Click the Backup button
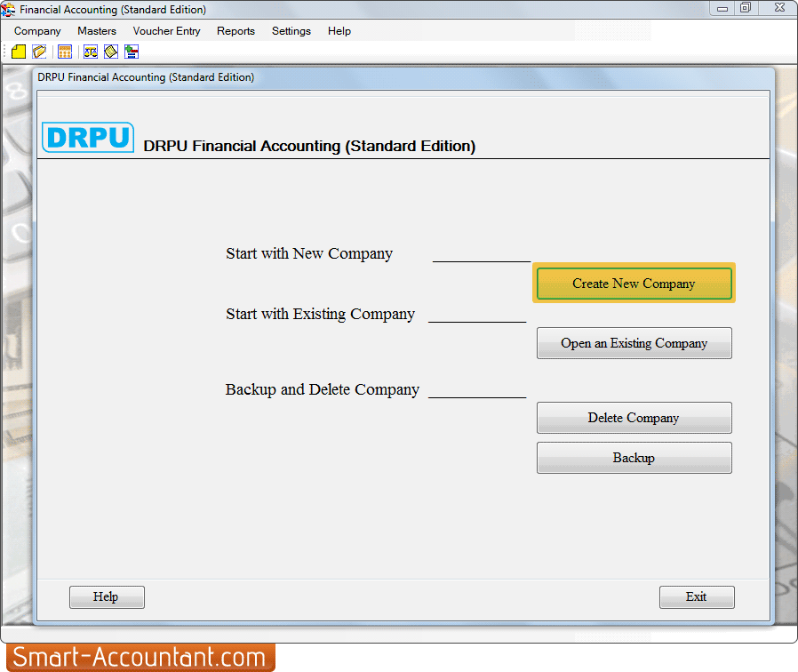The height and width of the screenshot is (672, 798). click(634, 458)
